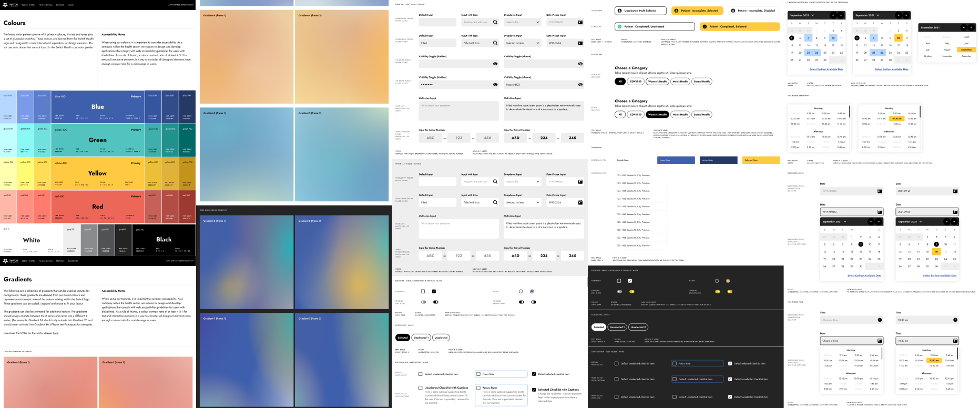
Task: Tick the unchecked checkbox in light Checkboxes row
Action: (423, 291)
